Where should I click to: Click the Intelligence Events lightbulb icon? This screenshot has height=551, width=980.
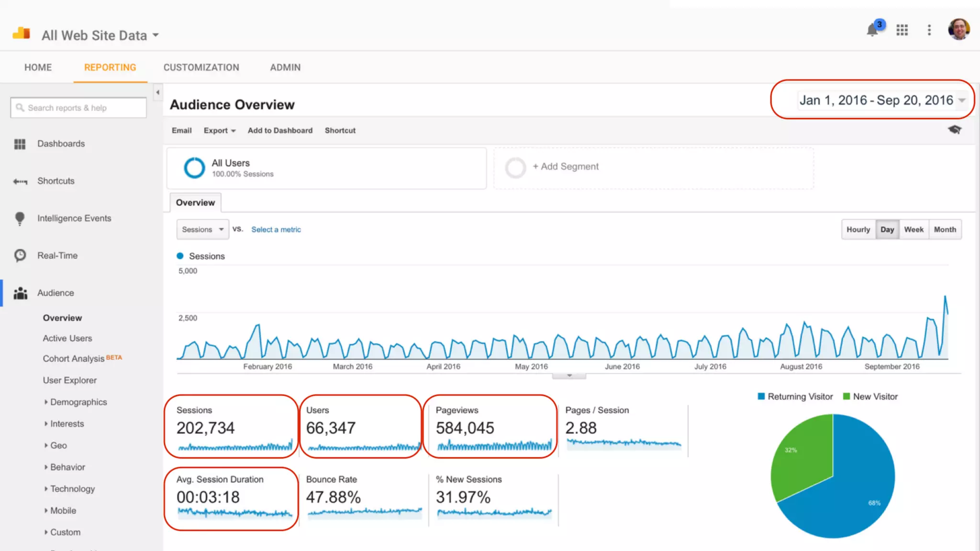(20, 219)
